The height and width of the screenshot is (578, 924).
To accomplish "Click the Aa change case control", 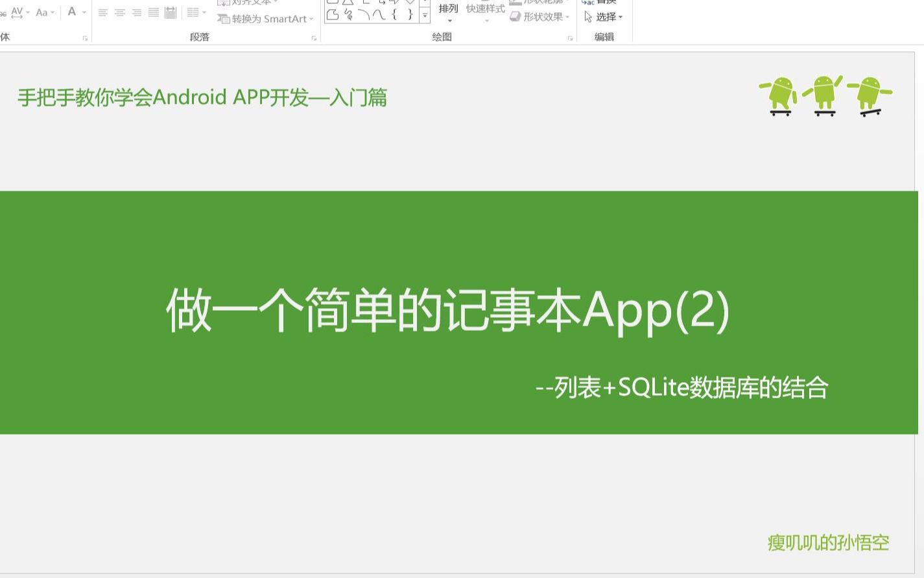I will tap(41, 11).
